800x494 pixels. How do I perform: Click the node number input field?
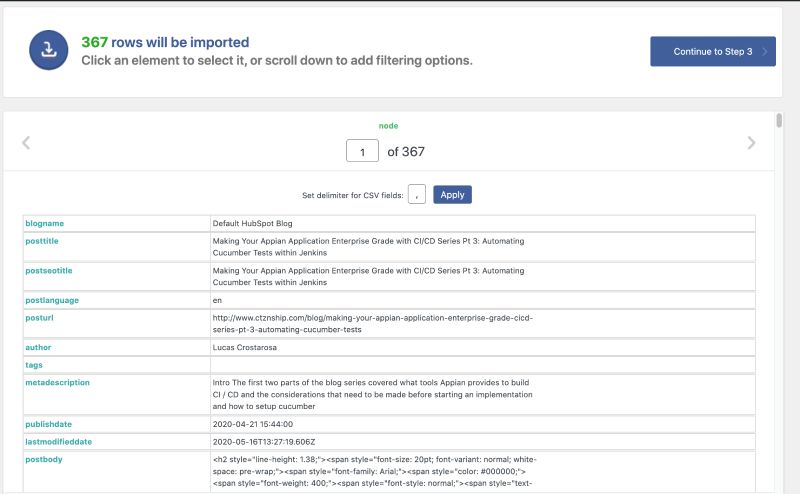pos(362,151)
